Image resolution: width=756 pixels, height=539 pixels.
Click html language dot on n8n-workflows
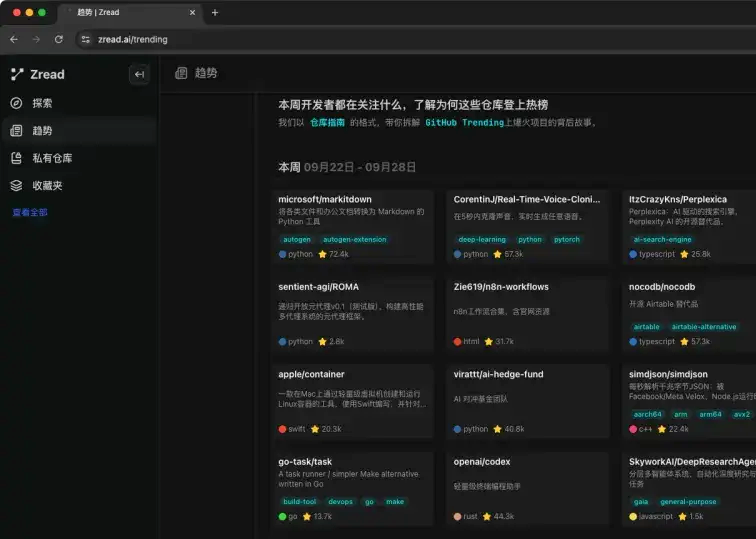tap(458, 342)
